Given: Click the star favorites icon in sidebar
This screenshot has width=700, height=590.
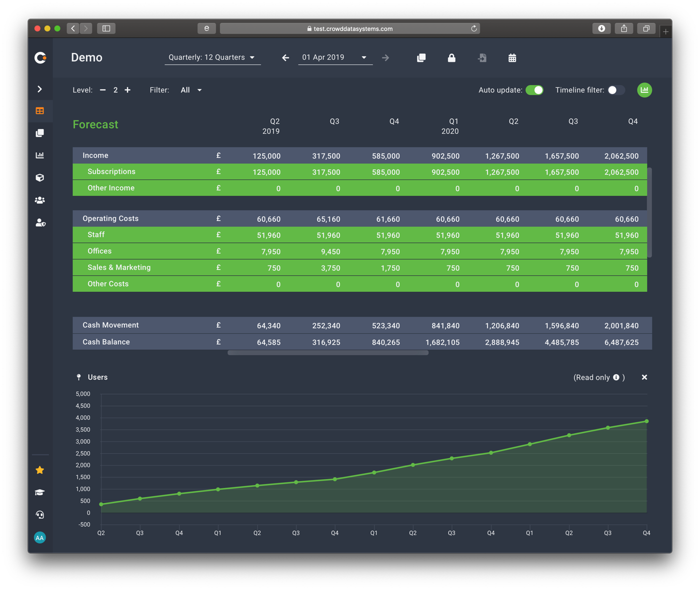Looking at the screenshot, I should tap(40, 470).
